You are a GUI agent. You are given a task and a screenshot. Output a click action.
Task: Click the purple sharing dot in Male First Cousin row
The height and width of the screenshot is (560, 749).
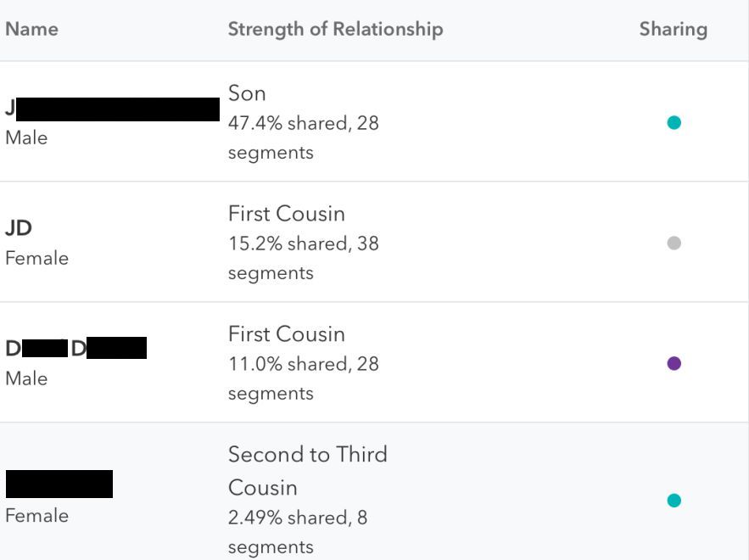(x=674, y=364)
